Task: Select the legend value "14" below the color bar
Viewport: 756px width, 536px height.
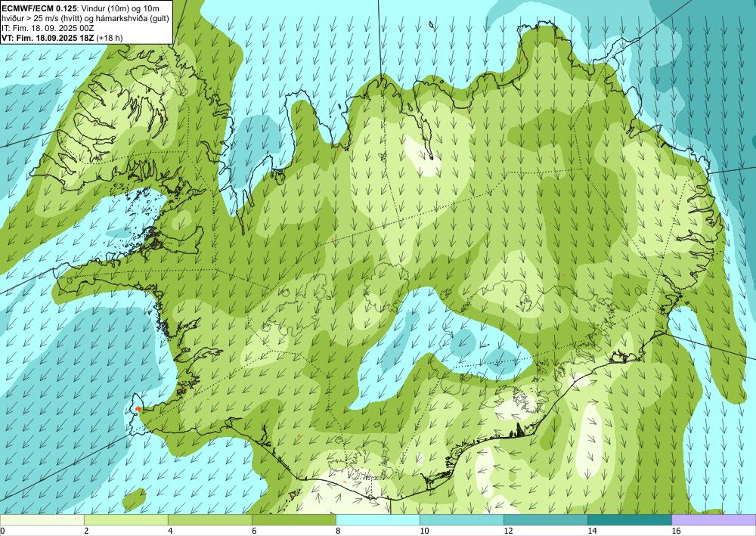Action: [592, 531]
